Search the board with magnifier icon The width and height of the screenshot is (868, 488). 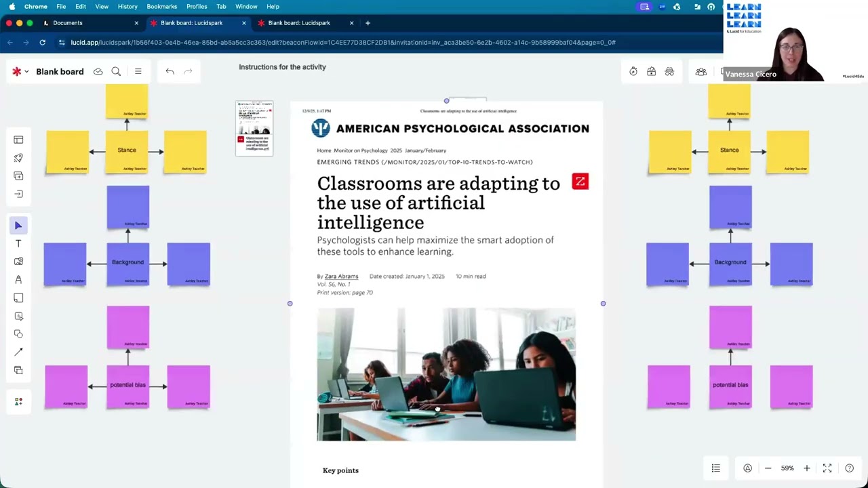116,71
